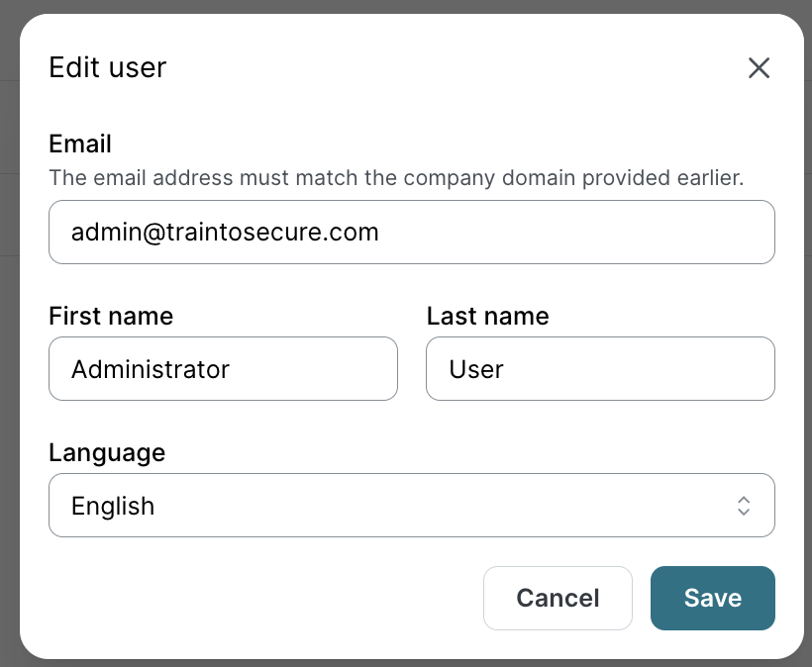Click the company domain helper text

click(396, 178)
